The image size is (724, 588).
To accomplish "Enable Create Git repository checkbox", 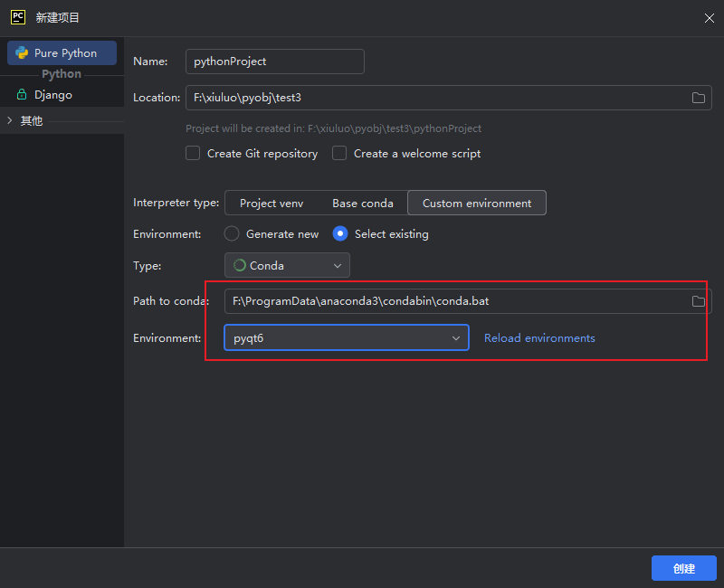I will coord(193,154).
